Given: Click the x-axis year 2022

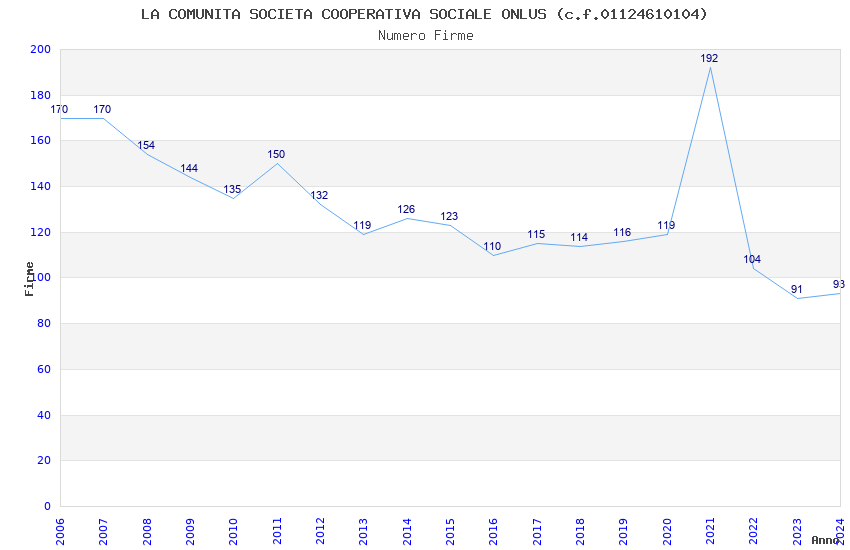Looking at the screenshot, I should [x=754, y=531].
